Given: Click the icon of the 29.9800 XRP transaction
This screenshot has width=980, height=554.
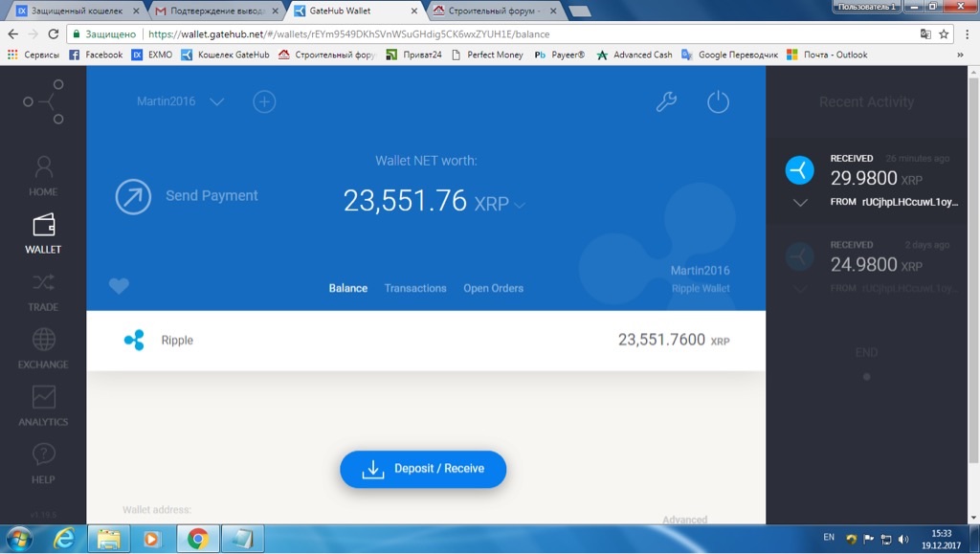Looking at the screenshot, I should pos(799,170).
